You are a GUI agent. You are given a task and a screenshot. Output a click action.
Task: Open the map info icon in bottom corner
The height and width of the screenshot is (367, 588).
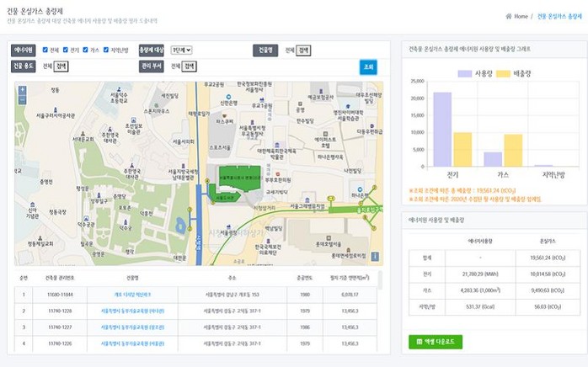pyautogui.click(x=374, y=257)
